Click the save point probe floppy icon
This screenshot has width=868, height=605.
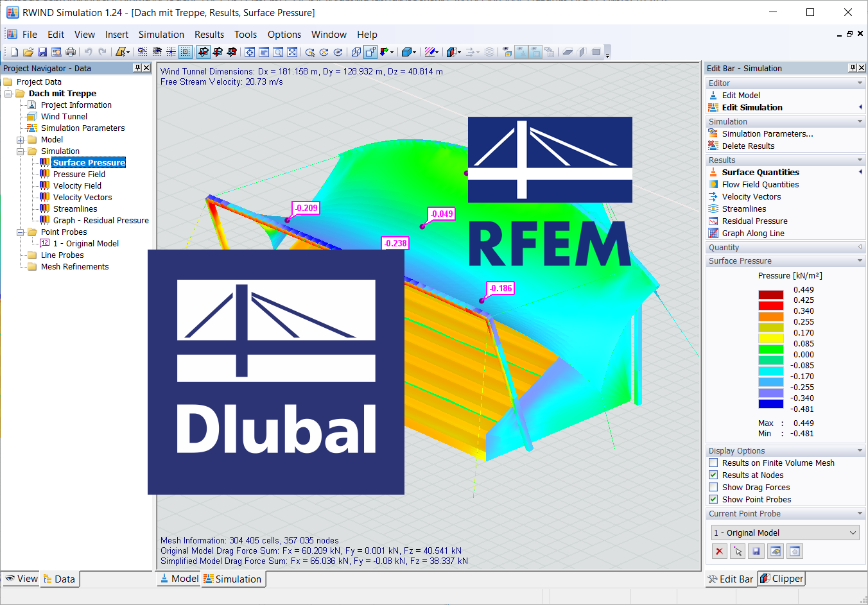point(756,551)
